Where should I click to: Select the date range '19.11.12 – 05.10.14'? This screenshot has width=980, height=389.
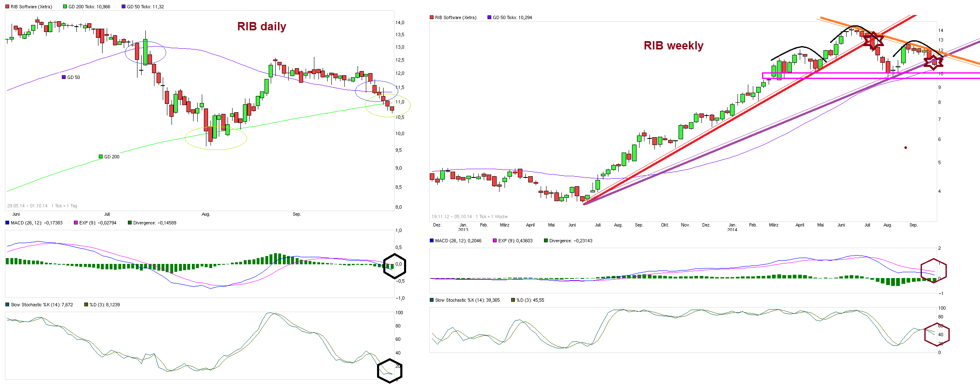coord(452,217)
